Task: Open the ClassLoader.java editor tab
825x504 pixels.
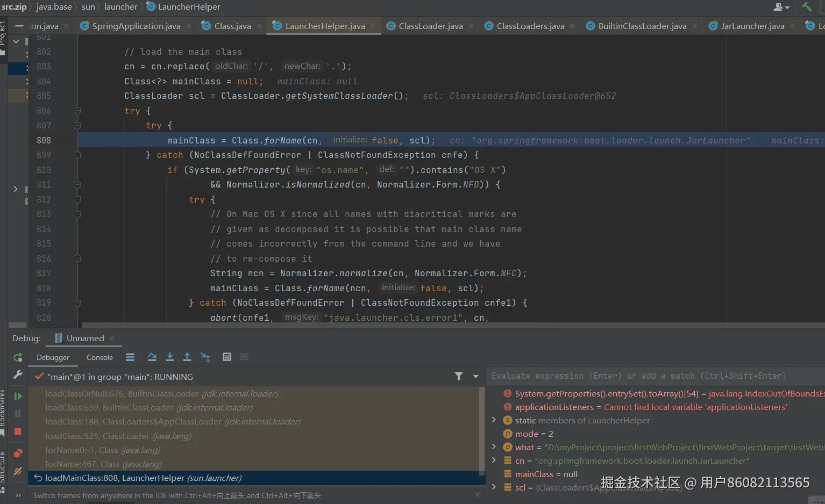Action: pos(430,26)
